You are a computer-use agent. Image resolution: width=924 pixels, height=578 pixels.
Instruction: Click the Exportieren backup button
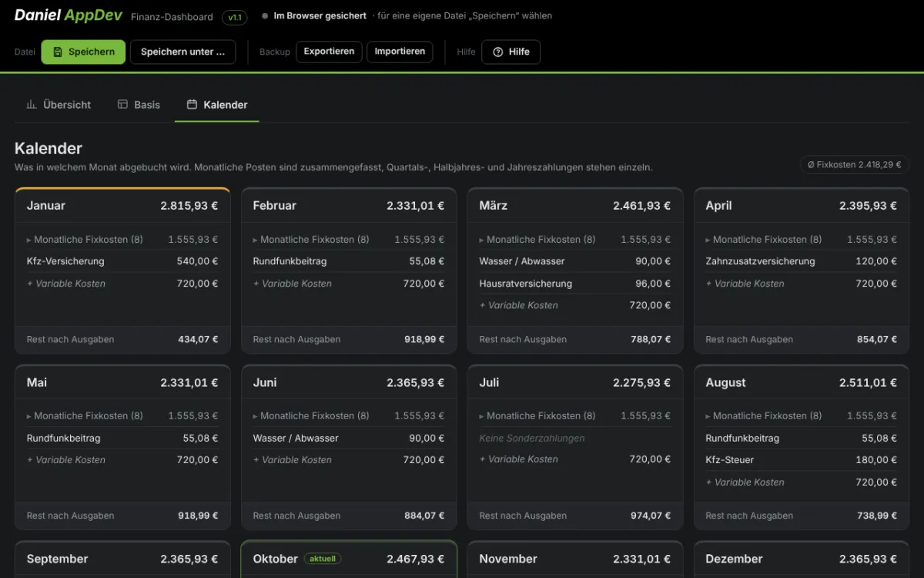point(329,52)
